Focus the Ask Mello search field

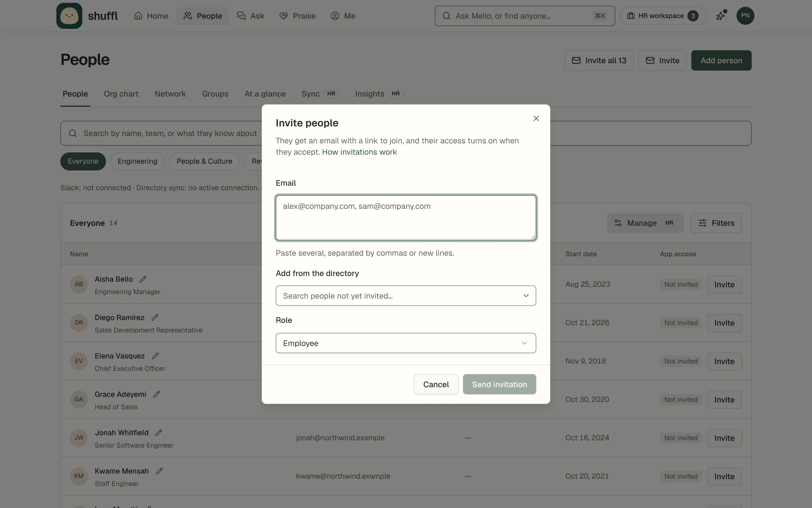pos(525,16)
